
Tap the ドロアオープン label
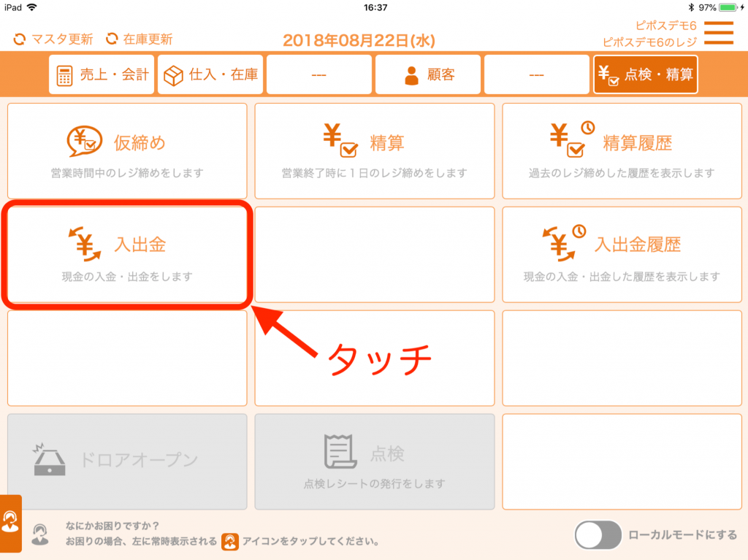[x=139, y=460]
